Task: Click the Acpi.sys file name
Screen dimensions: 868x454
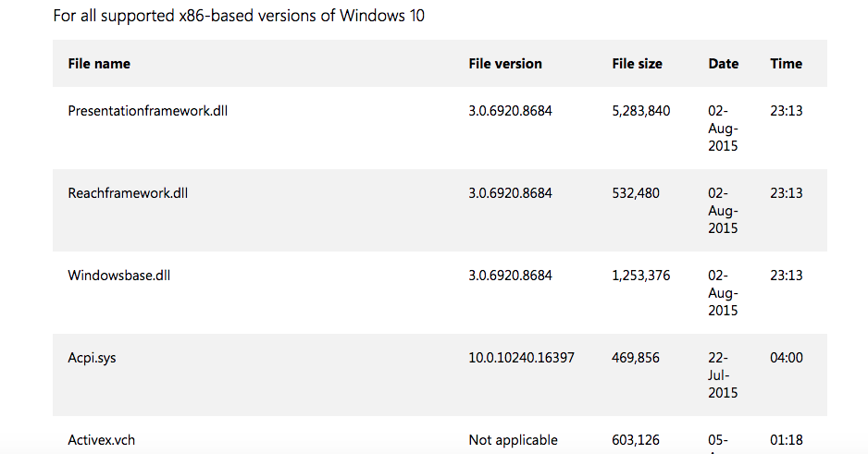Action: [x=92, y=358]
